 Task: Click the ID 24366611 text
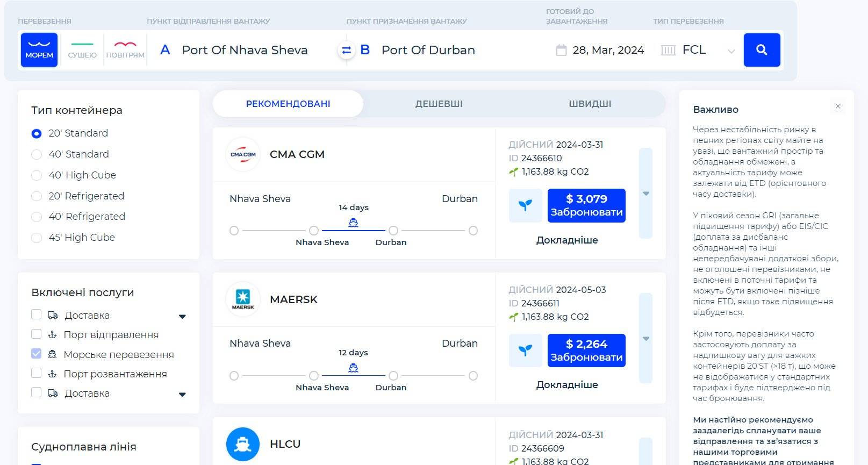pos(535,303)
